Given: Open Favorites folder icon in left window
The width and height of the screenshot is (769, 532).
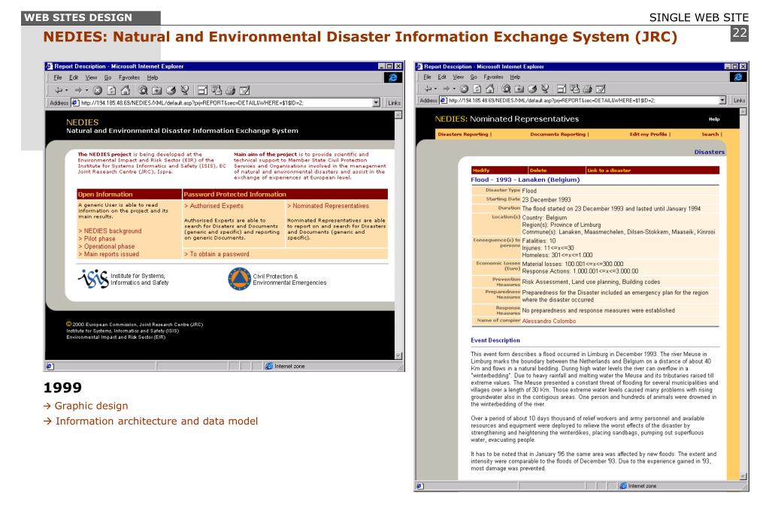Looking at the screenshot, I should 157,90.
